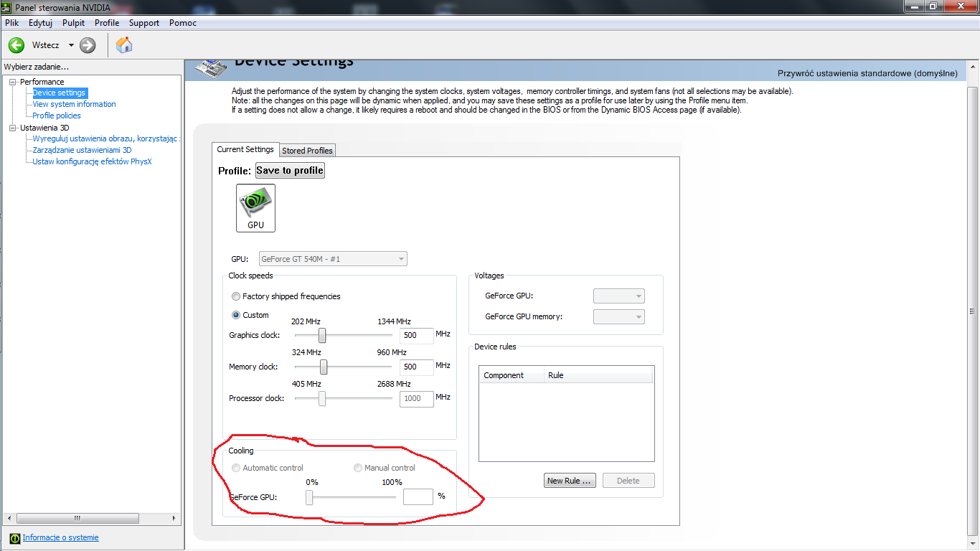This screenshot has height=551, width=980.
Task: Open View system information in the tree
Action: [74, 105]
